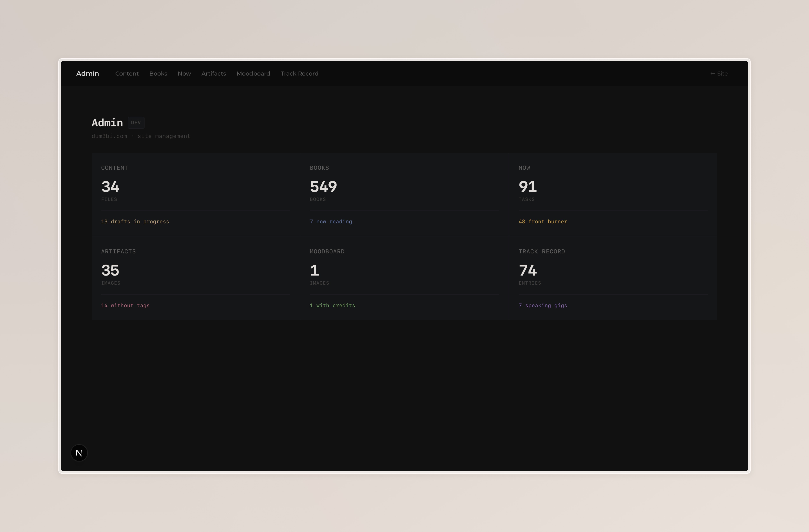Click the 48 front burner text
Viewport: 809px width, 532px height.
pos(543,222)
